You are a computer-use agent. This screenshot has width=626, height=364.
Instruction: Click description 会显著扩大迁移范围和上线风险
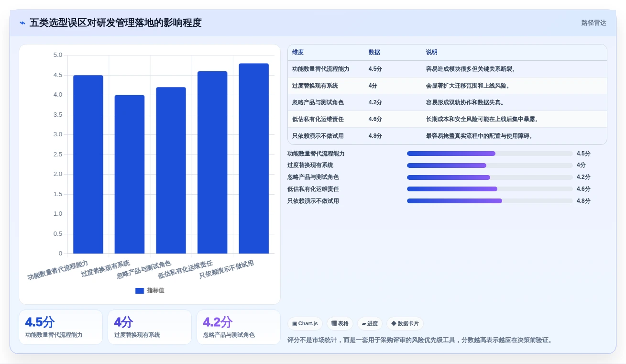469,86
